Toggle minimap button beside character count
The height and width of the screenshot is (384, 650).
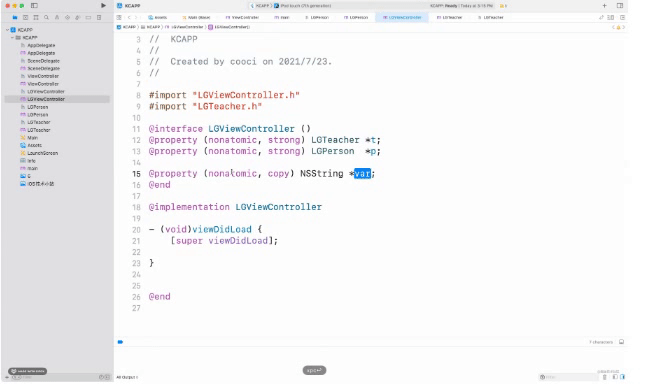point(621,342)
